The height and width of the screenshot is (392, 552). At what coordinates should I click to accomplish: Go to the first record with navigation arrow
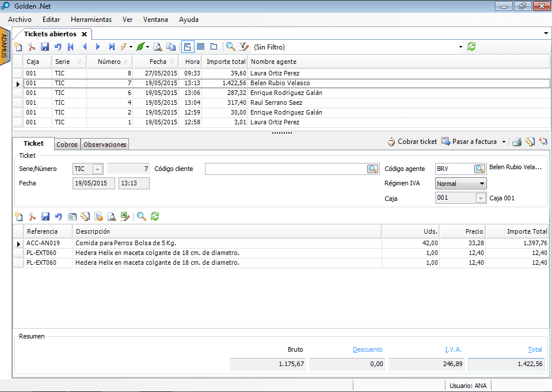[x=71, y=47]
